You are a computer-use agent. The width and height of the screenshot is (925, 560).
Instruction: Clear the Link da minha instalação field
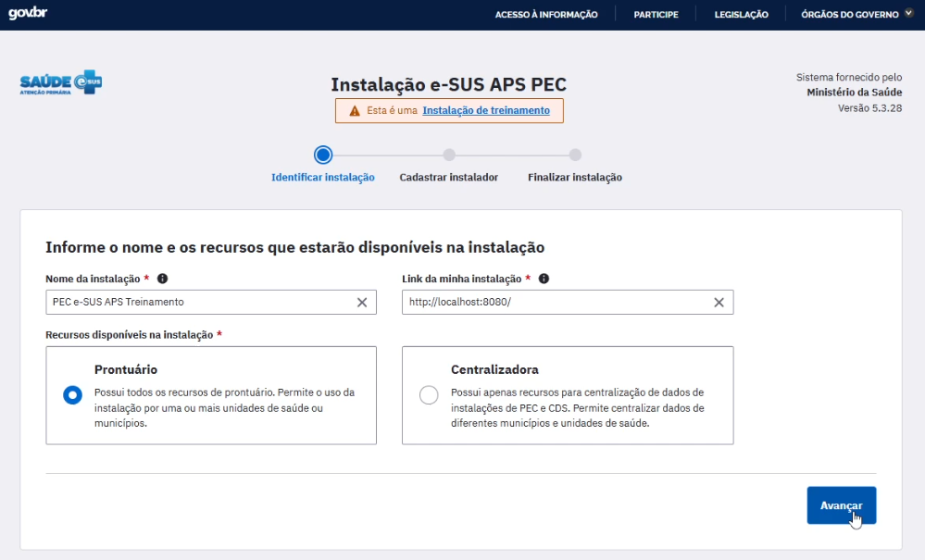click(719, 303)
